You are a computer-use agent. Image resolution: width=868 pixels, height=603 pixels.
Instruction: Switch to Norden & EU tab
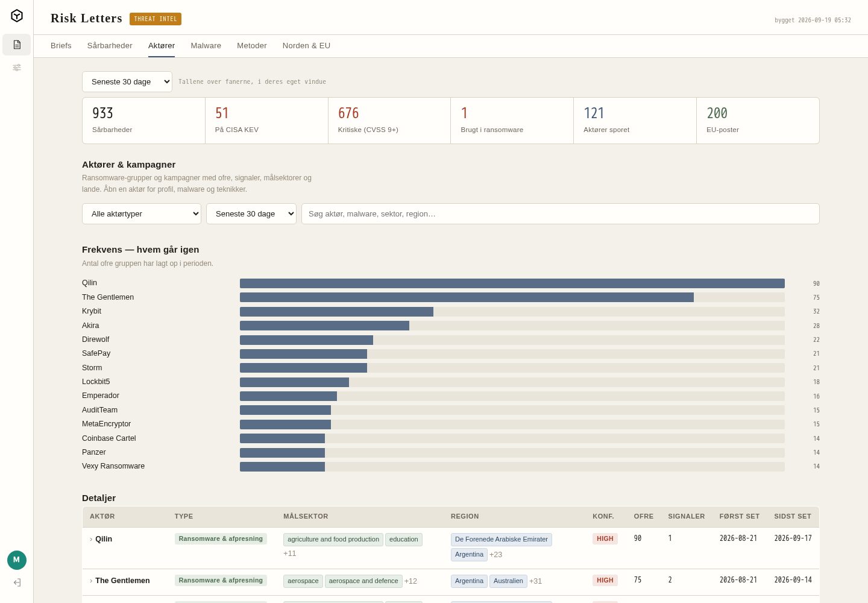pos(306,46)
